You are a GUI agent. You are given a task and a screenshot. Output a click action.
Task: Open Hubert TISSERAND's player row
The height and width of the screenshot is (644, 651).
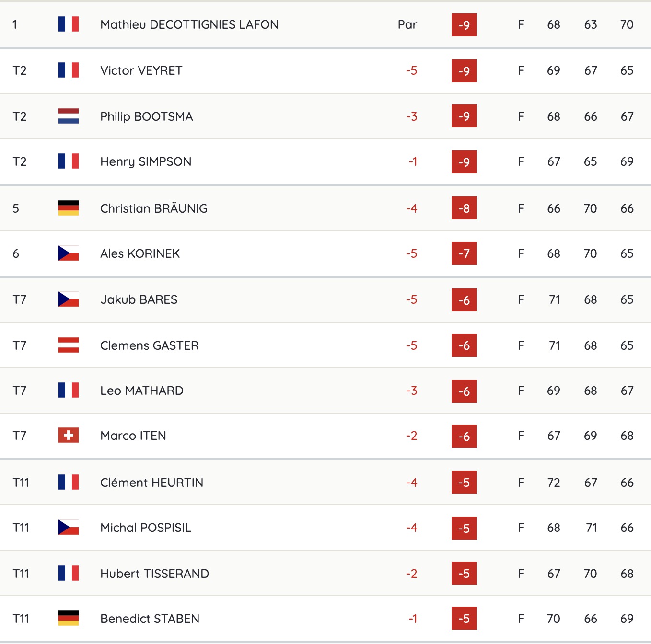[325, 574]
